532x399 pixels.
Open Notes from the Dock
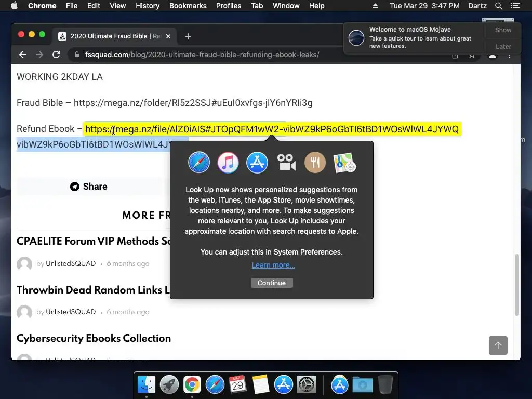261,385
